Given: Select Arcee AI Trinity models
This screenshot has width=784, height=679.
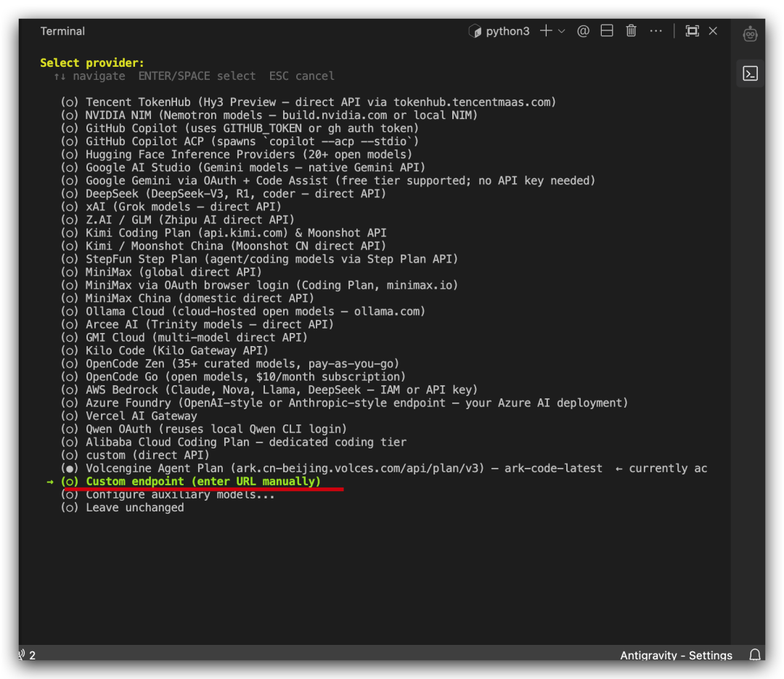Looking at the screenshot, I should point(197,324).
